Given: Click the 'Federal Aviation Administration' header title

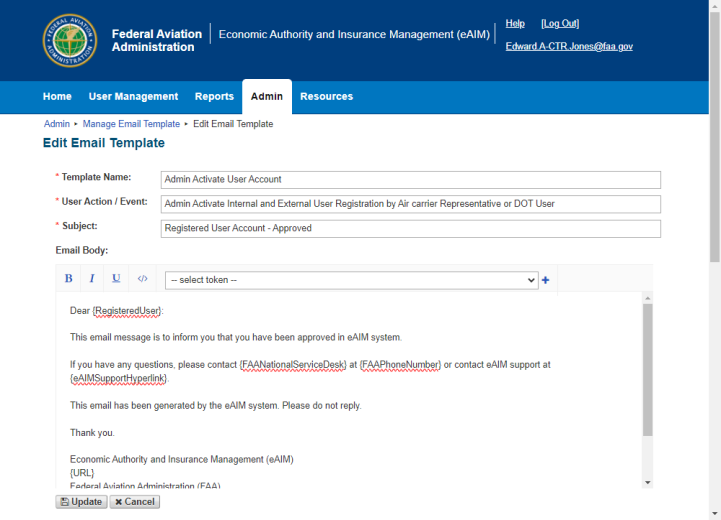Looking at the screenshot, I should coord(157,40).
